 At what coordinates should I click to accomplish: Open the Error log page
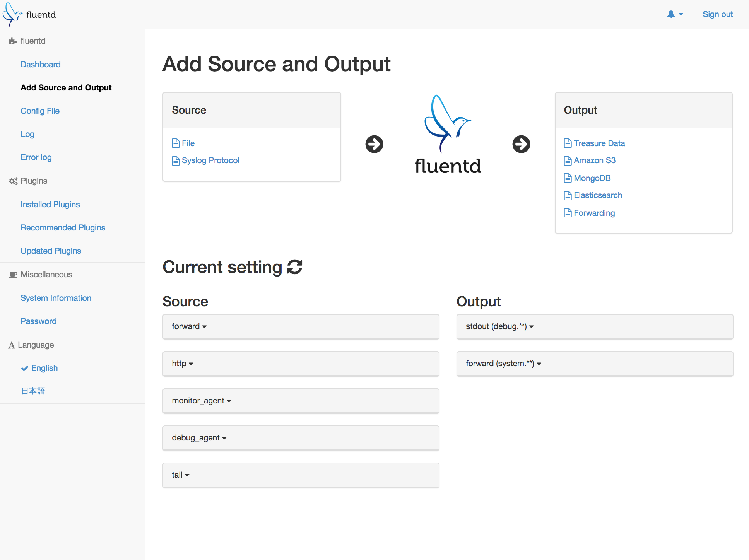point(36,157)
